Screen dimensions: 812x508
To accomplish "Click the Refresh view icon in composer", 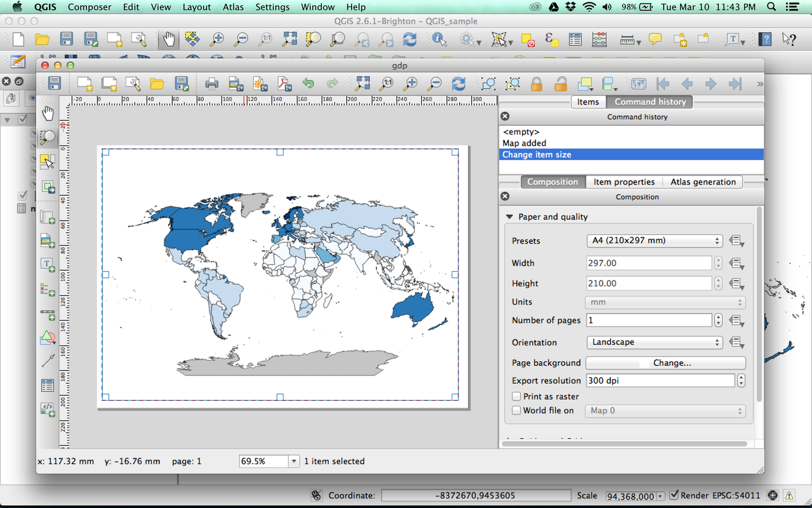I will click(458, 84).
